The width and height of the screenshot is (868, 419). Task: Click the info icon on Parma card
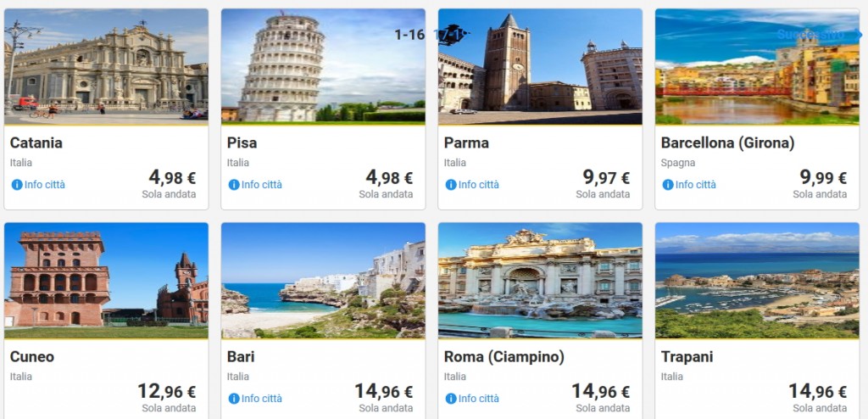(451, 185)
